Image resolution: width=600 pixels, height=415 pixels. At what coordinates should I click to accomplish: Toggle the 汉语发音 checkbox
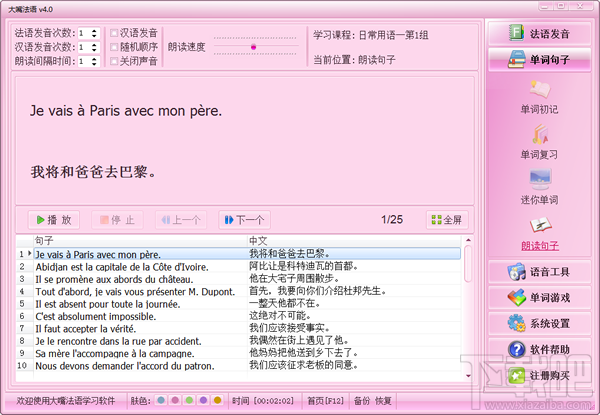[x=114, y=33]
